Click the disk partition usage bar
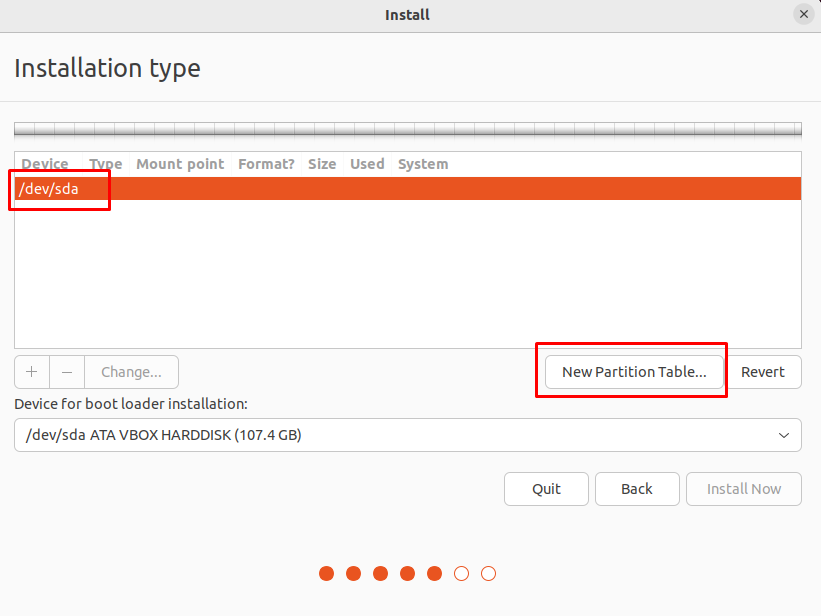 click(408, 130)
